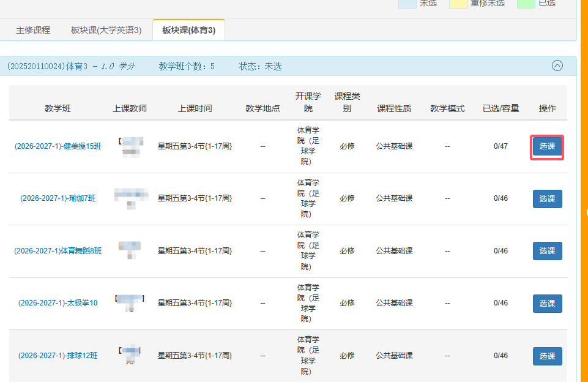Click 选课 for 瑜伽7班

coord(547,198)
